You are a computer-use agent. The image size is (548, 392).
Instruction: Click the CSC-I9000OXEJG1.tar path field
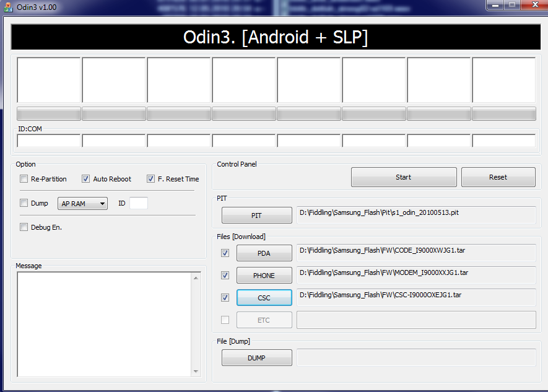point(416,297)
